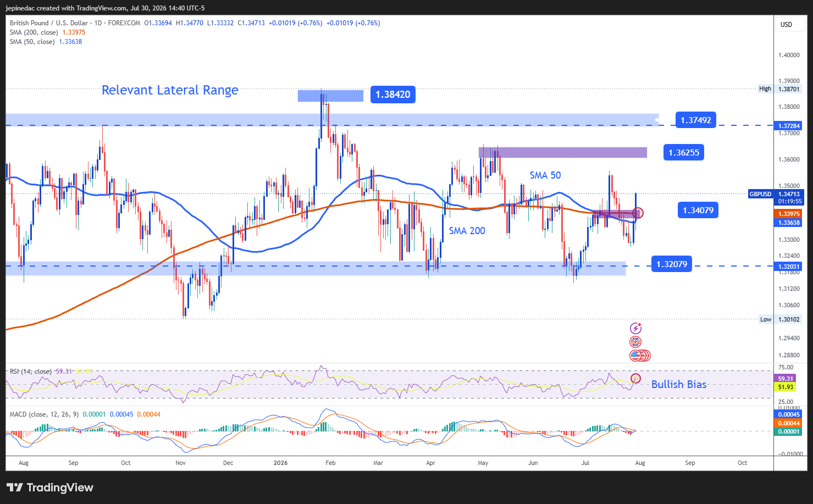Click the Low 1.30102 price marker

(x=779, y=319)
